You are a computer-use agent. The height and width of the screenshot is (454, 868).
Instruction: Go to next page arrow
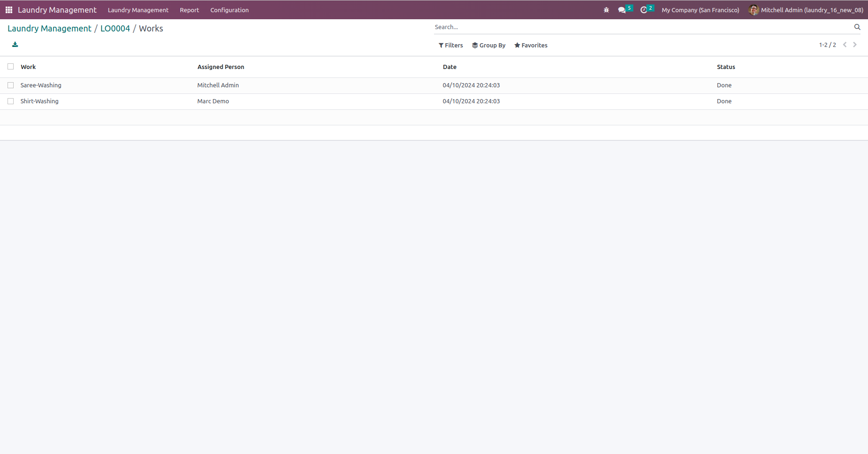pyautogui.click(x=855, y=45)
